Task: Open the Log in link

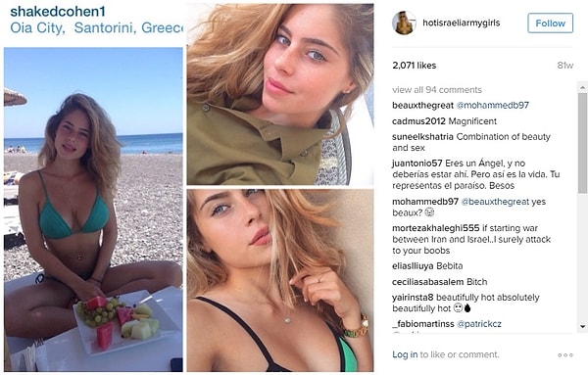Action: (405, 354)
